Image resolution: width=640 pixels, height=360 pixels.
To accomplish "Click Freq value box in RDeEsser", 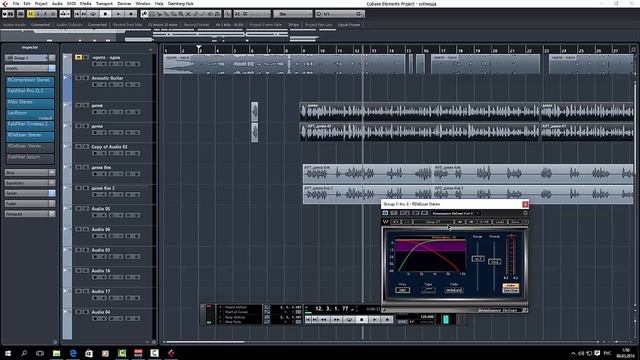I will 402,290.
